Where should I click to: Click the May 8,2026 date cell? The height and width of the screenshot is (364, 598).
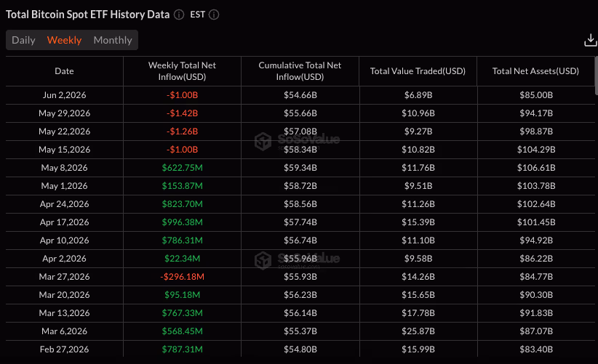65,168
